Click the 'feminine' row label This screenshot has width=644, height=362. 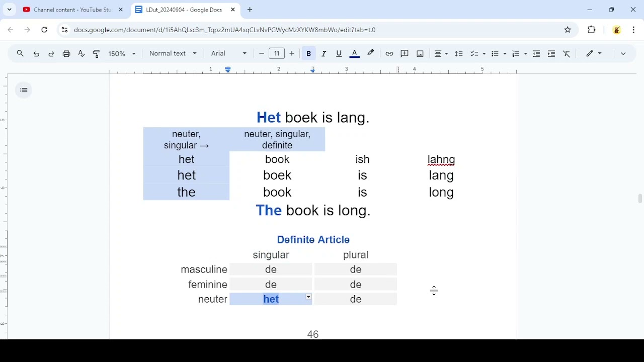point(207,285)
